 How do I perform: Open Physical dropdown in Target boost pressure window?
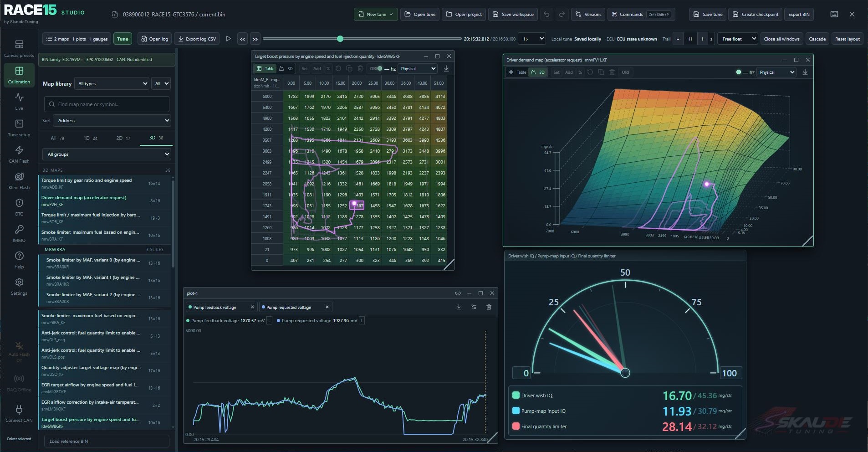pyautogui.click(x=418, y=68)
